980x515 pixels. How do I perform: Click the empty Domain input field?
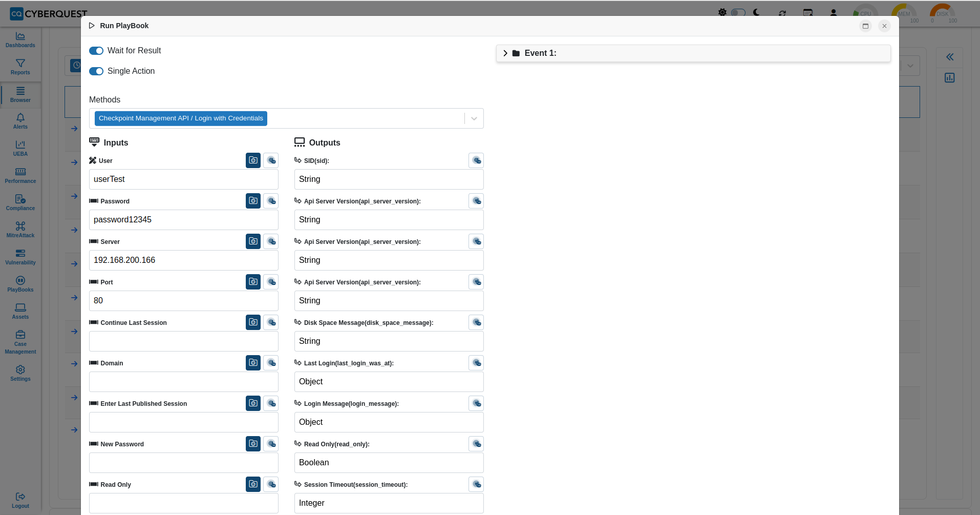tap(184, 382)
